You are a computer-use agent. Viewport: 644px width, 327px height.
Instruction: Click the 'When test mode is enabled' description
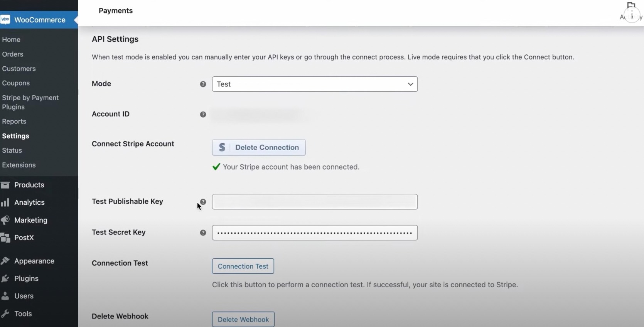333,57
